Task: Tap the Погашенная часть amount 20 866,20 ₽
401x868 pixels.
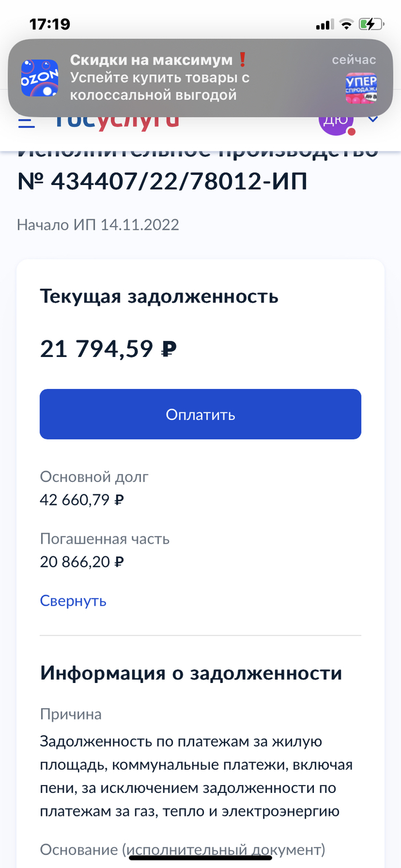Action: [82, 561]
